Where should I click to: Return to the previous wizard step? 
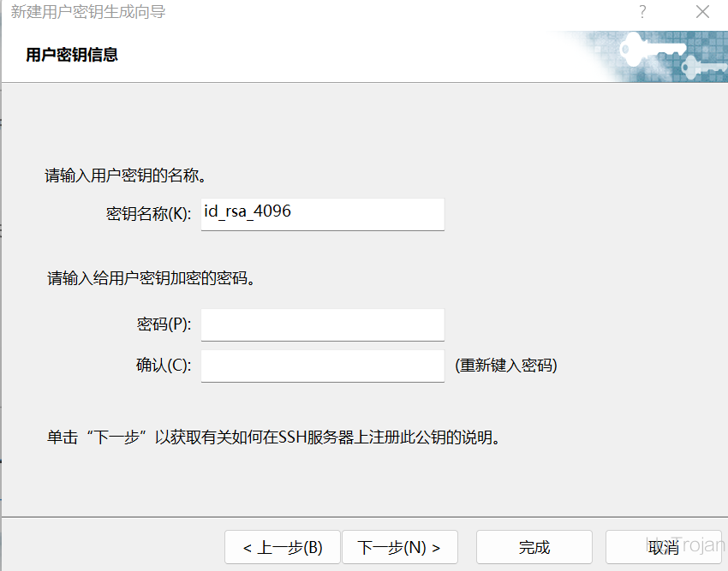point(282,547)
